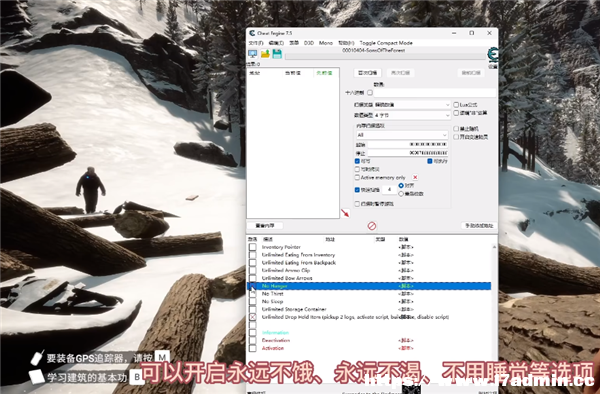Click the red circle clear-list icon
Viewport: 600px width, 394px height.
coord(372,226)
